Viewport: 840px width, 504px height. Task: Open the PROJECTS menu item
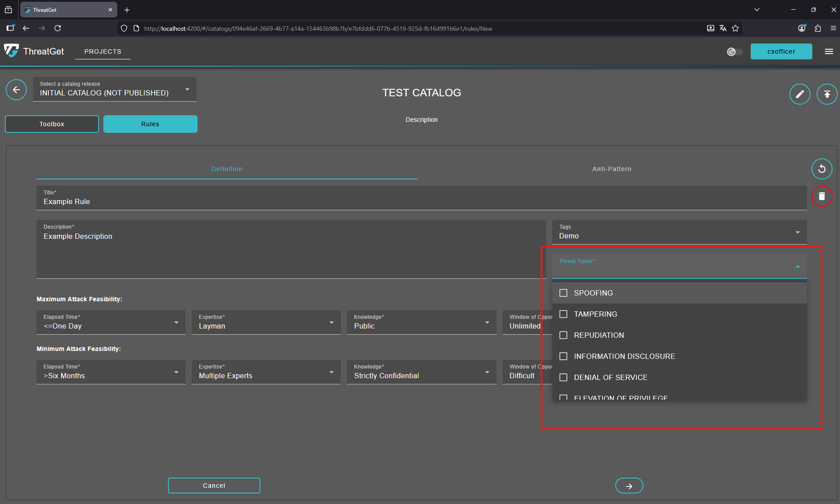click(x=102, y=51)
